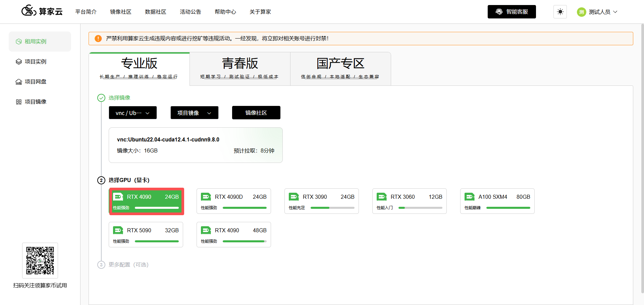Click GPU icon on RTX 4090D card
The width and height of the screenshot is (644, 305).
(x=206, y=197)
